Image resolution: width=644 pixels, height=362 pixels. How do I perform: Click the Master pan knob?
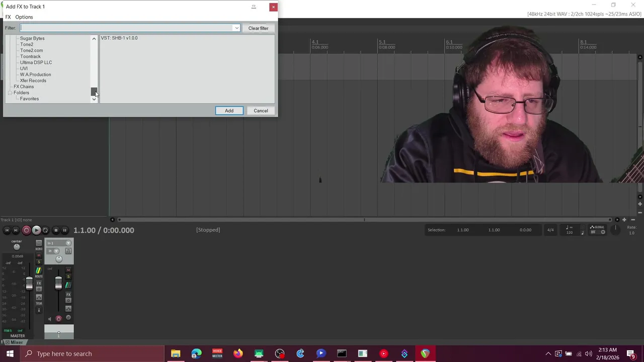point(17,247)
